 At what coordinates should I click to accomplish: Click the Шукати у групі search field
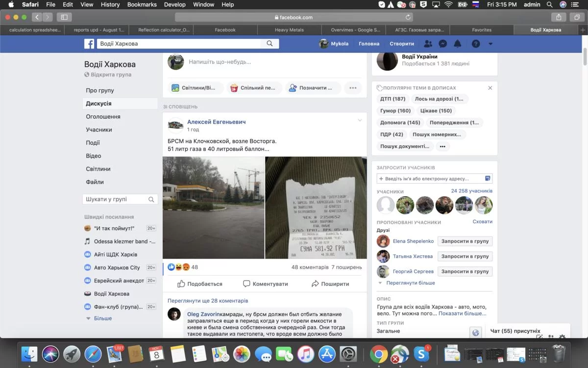[x=120, y=199]
